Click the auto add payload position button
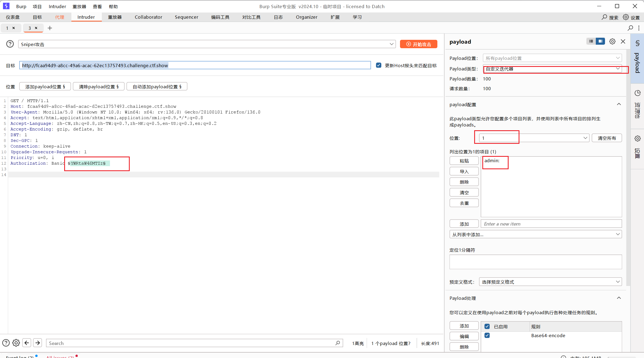Image resolution: width=644 pixels, height=358 pixels. pyautogui.click(x=157, y=87)
